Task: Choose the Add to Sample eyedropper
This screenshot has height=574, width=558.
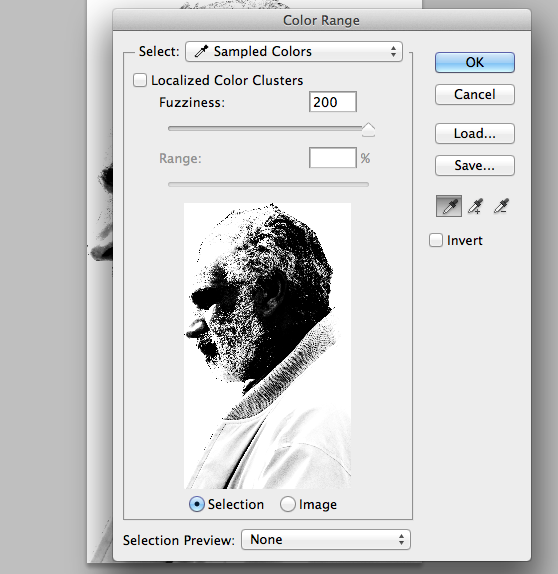Action: coord(475,206)
